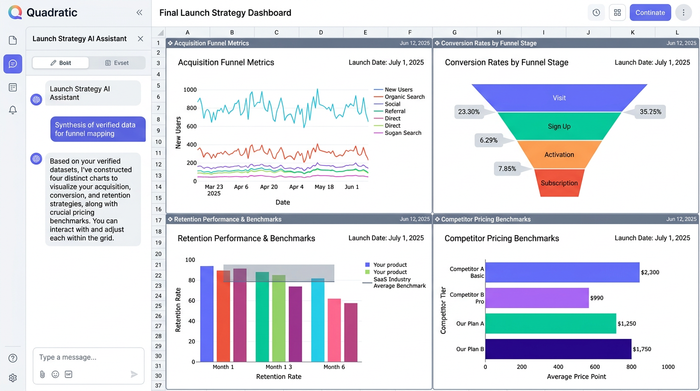Click the Final Launch Strategy Dashboard title
The height and width of the screenshot is (391, 700).
225,13
